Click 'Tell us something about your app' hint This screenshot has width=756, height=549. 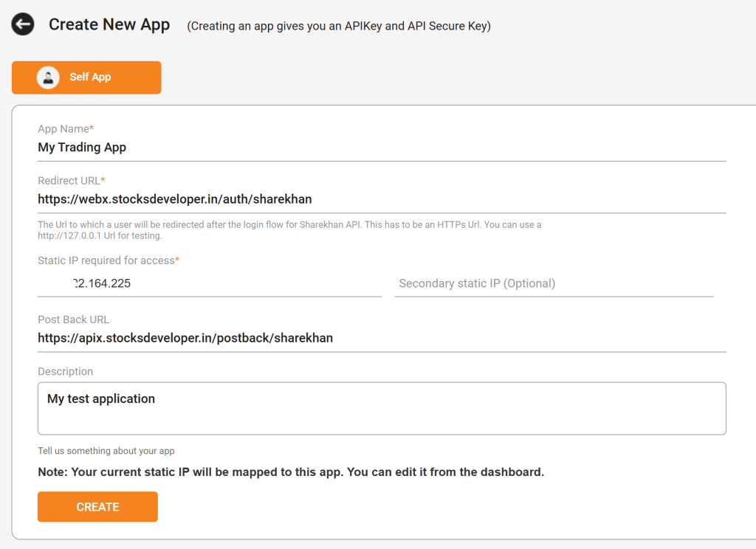point(106,451)
